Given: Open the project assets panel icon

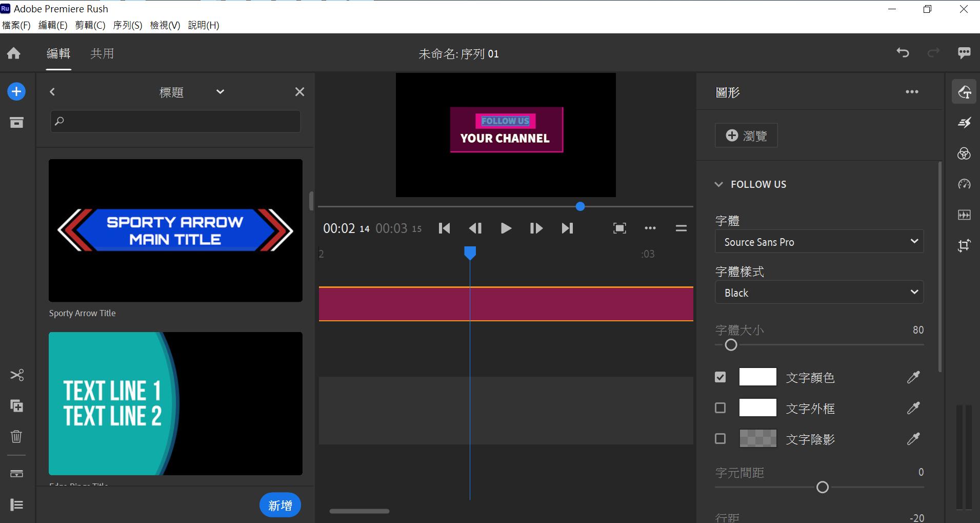Looking at the screenshot, I should click(16, 123).
